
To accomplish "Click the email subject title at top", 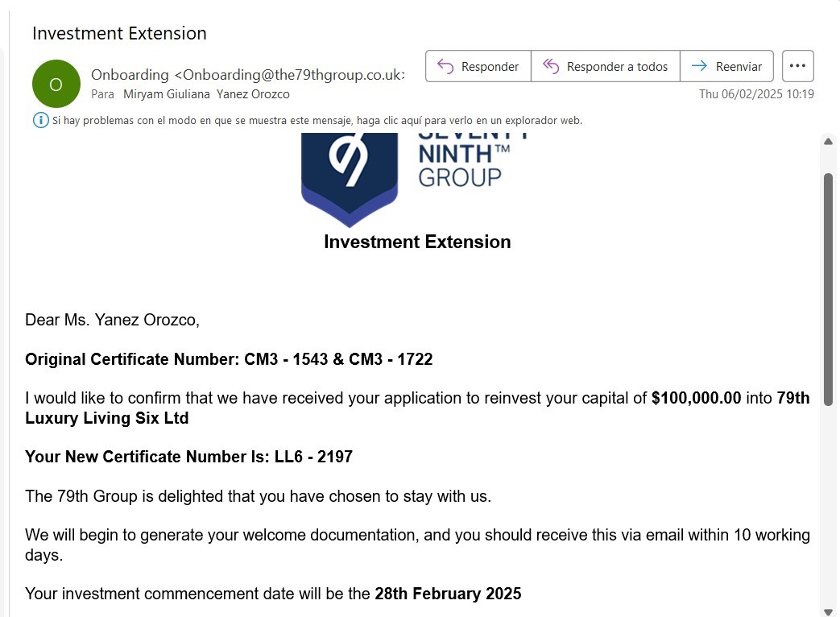I will [119, 33].
